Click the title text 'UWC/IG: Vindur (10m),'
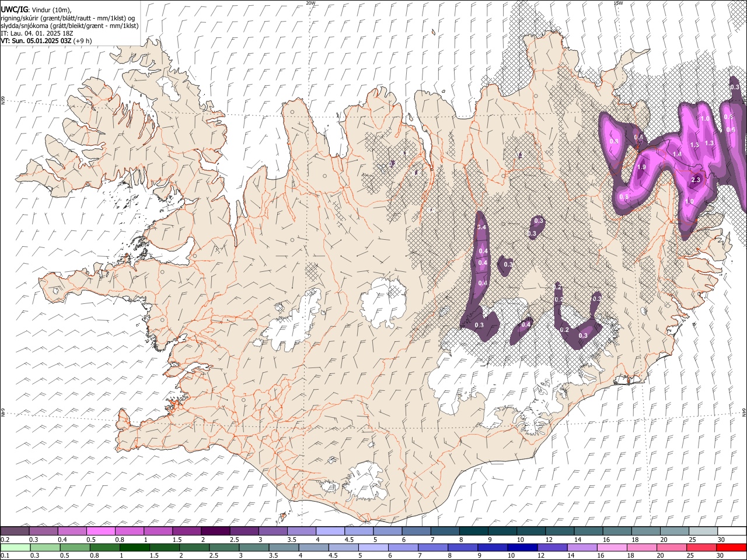The width and height of the screenshot is (747, 560). pyautogui.click(x=36, y=10)
